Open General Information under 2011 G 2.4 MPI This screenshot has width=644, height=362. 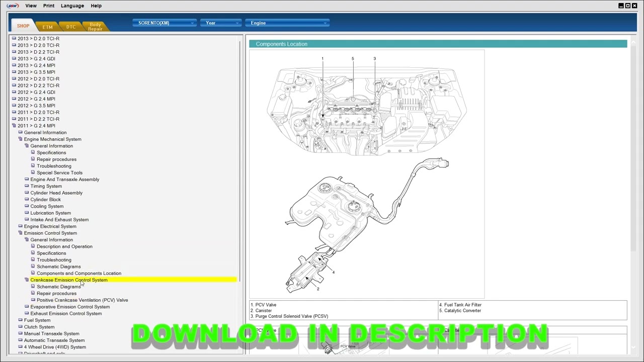click(45, 133)
